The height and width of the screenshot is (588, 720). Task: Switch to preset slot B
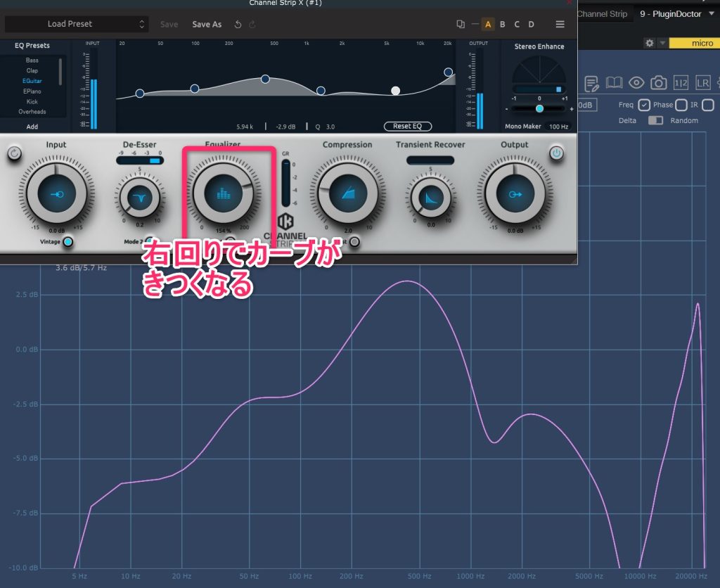[x=502, y=24]
